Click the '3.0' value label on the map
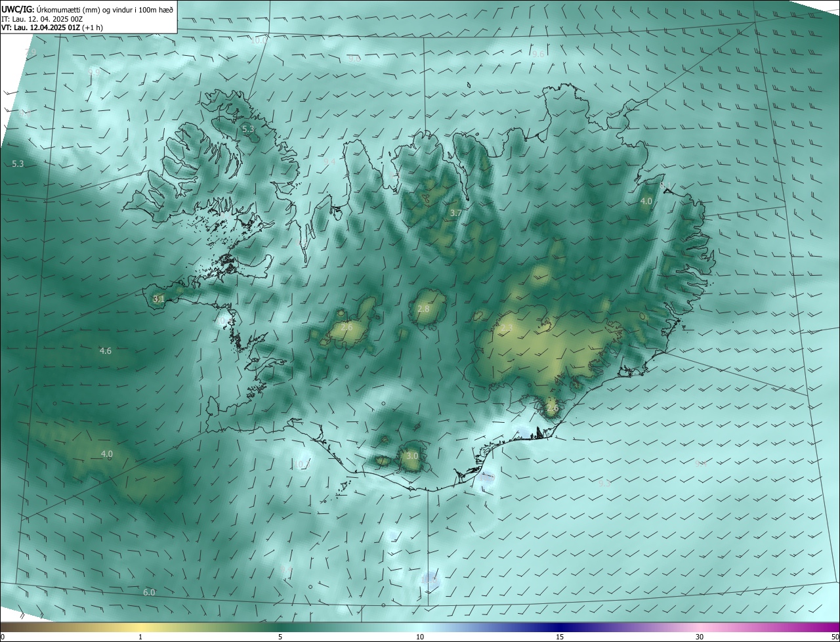The height and width of the screenshot is (642, 840). point(412,456)
